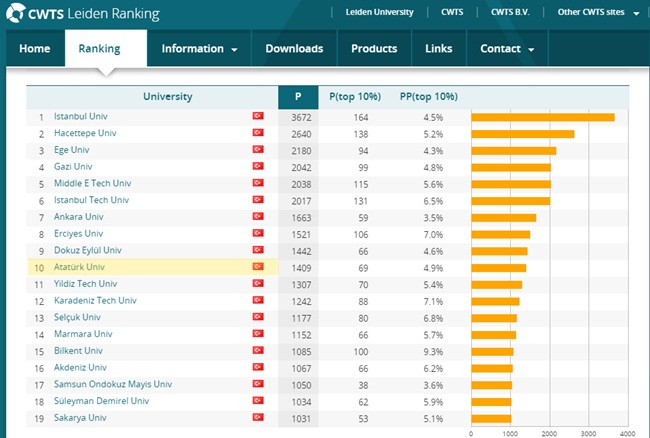Open the Ankara Univ link

pyautogui.click(x=79, y=217)
